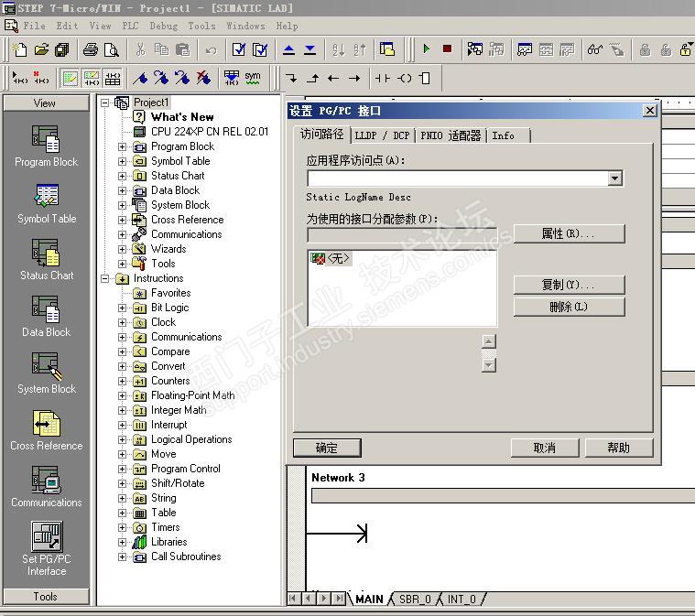Switch to the SBR_0 program tab

415,600
